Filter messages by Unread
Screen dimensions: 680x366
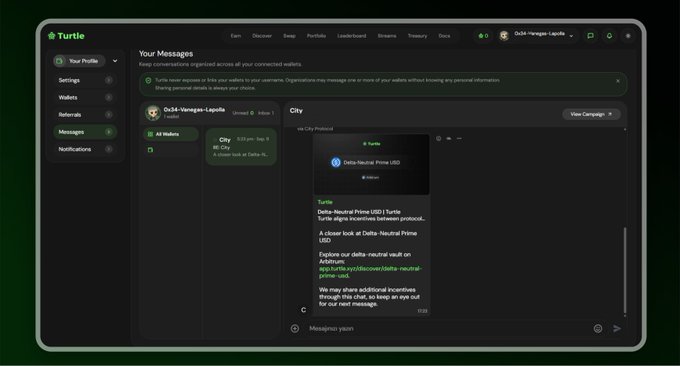click(x=243, y=113)
